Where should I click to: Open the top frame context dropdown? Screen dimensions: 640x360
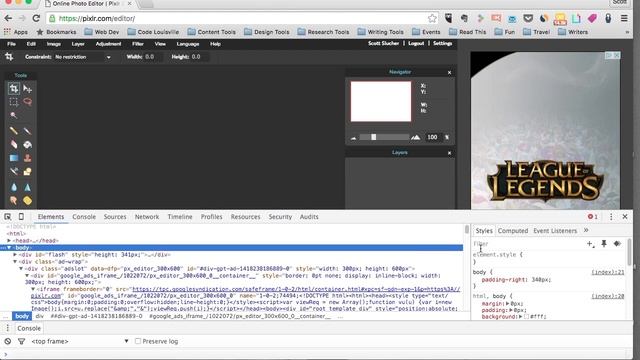[80, 341]
